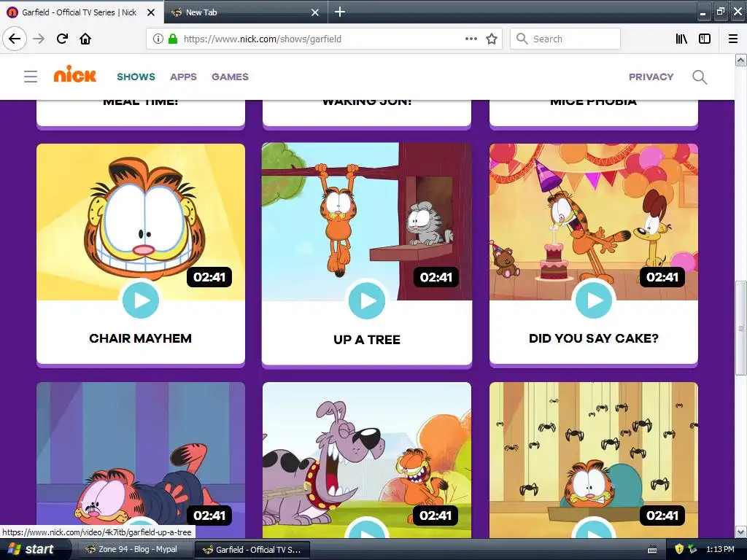Open the hanging spiders video thumbnail
747x560 pixels.
[x=594, y=460]
